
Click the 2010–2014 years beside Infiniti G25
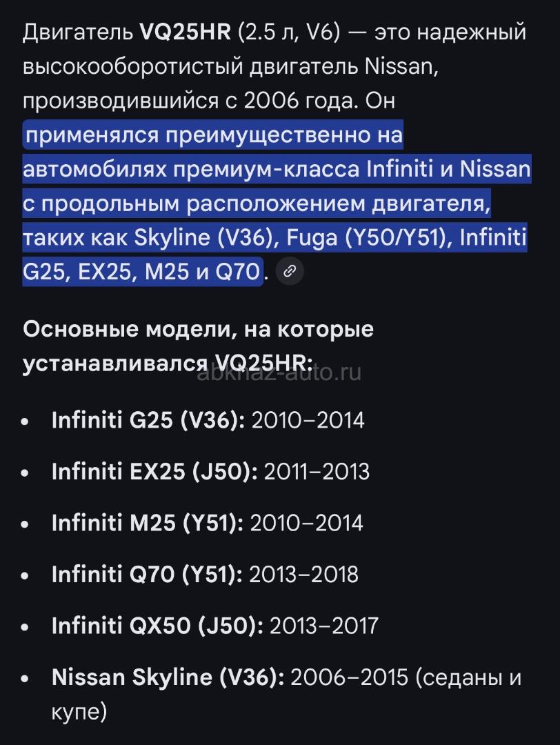point(308,419)
